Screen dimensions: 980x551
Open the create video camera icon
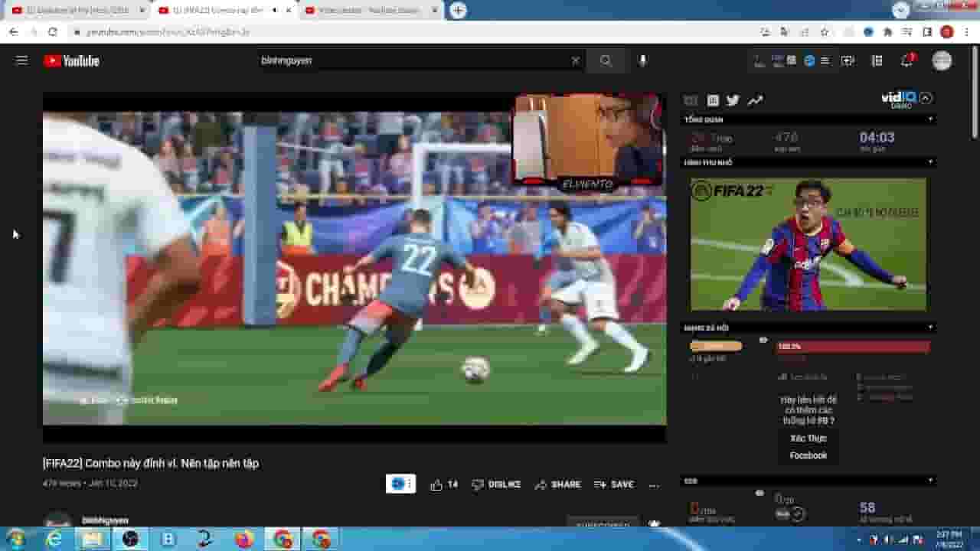(848, 60)
